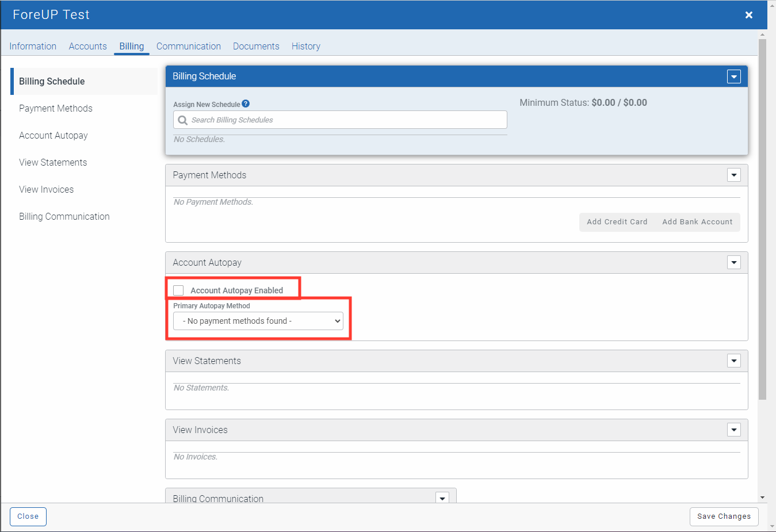Open the Documents tab

pyautogui.click(x=256, y=46)
